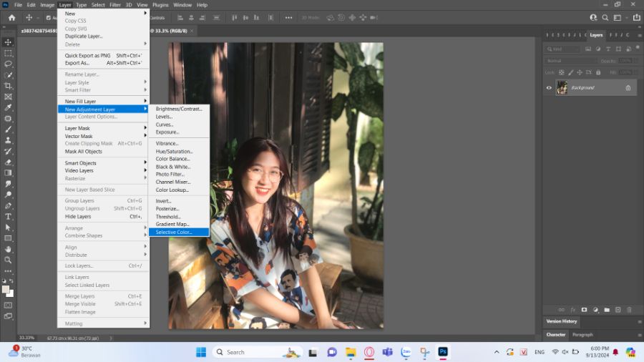Click the foreground color swatch
Viewport: 644px width, 362px height.
5,289
